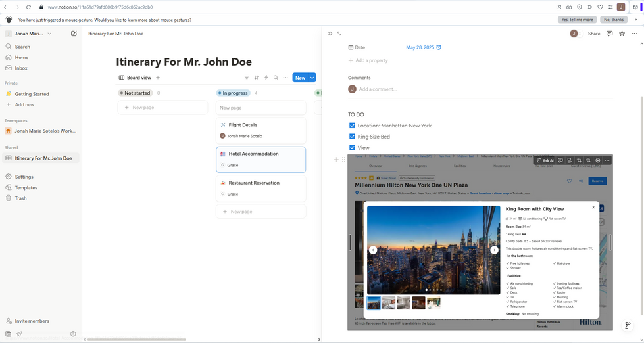The height and width of the screenshot is (343, 644).
Task: Dismiss the mouse gesture banner with X
Action: pos(636,20)
